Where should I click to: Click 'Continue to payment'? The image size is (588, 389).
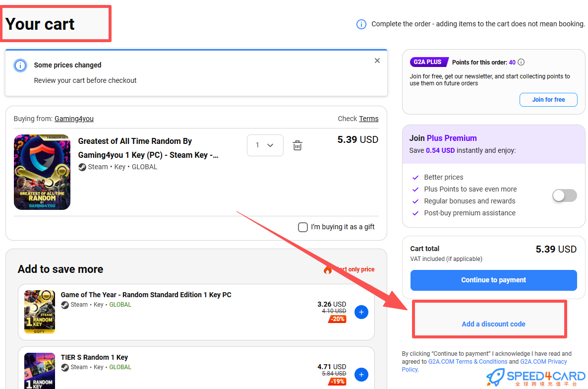point(493,280)
